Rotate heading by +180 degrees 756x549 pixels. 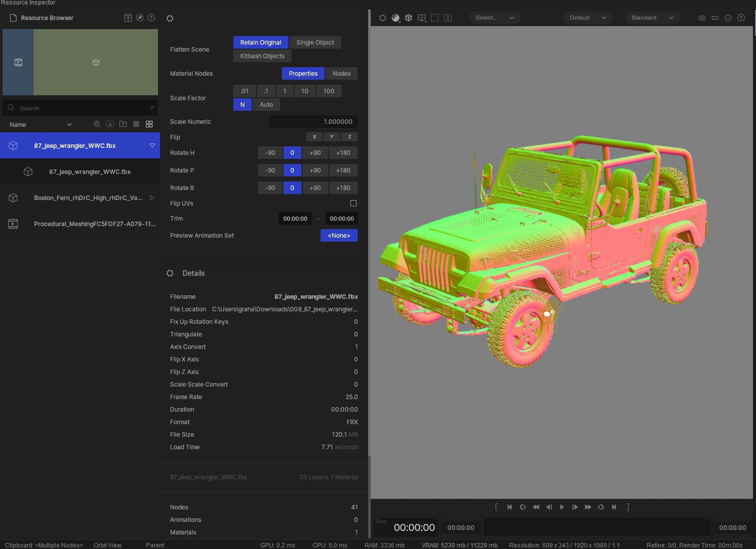343,152
